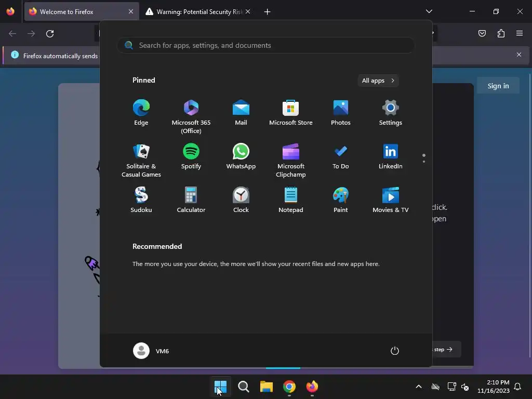Image resolution: width=532 pixels, height=399 pixels.
Task: Open WhatsApp from pinned apps
Action: (x=241, y=156)
